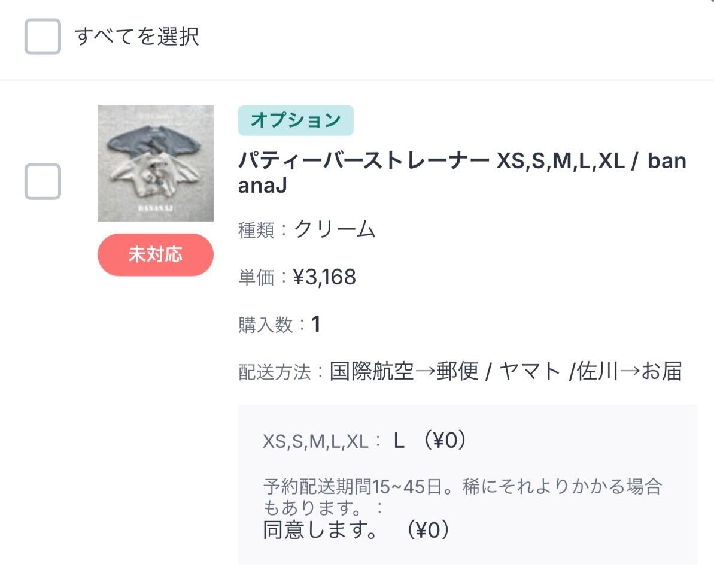Click the 同意します (¥0) answer

357,530
